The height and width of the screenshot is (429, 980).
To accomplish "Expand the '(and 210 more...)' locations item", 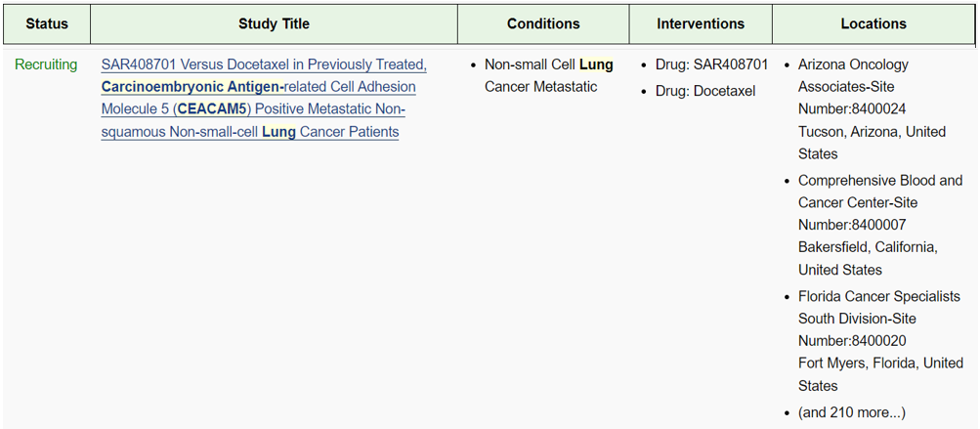I will tap(851, 412).
